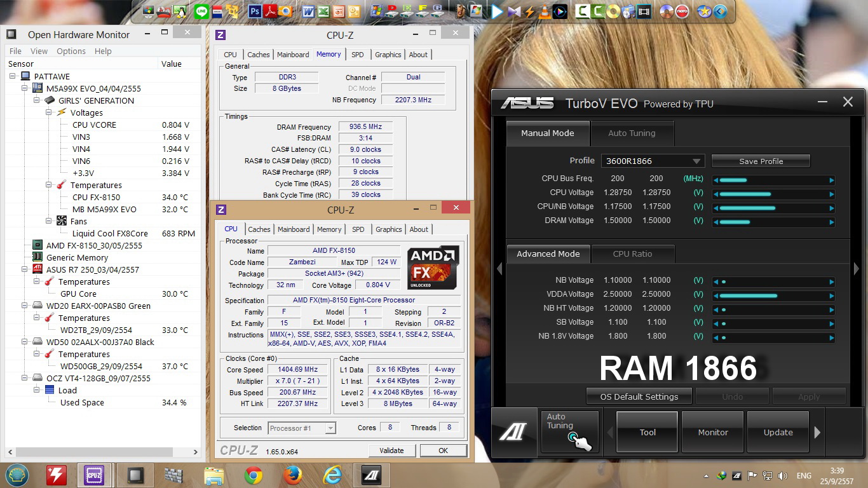
Task: Open the Options menu in Open Hardware Monitor
Action: tap(71, 51)
